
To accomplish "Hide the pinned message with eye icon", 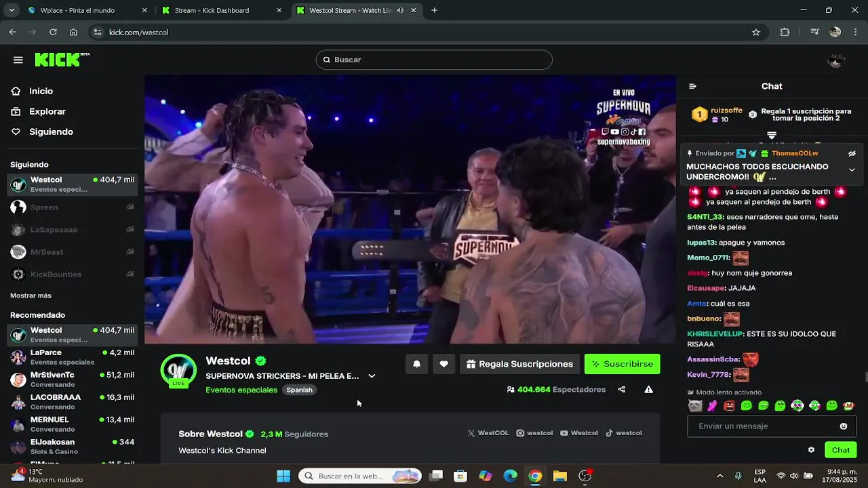I will tap(852, 154).
